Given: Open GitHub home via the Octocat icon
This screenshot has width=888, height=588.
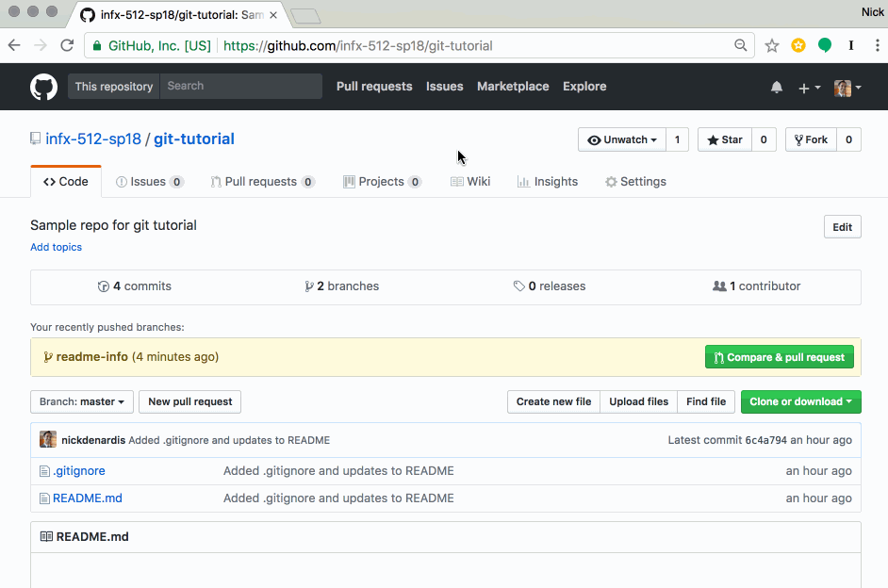Looking at the screenshot, I should (43, 87).
